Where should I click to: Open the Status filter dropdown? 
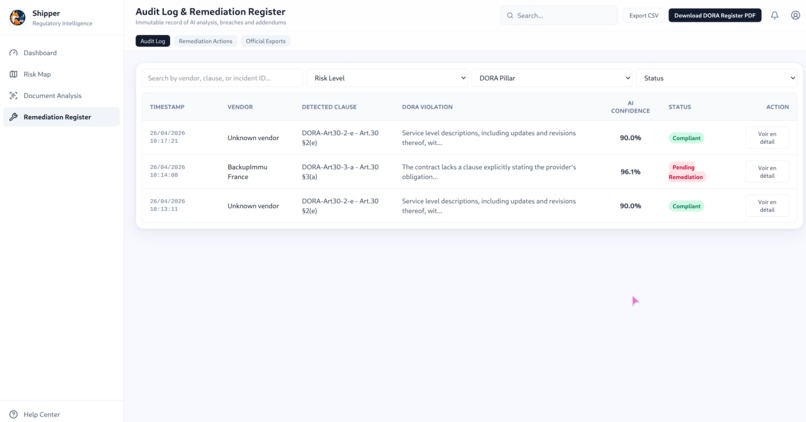coord(717,78)
